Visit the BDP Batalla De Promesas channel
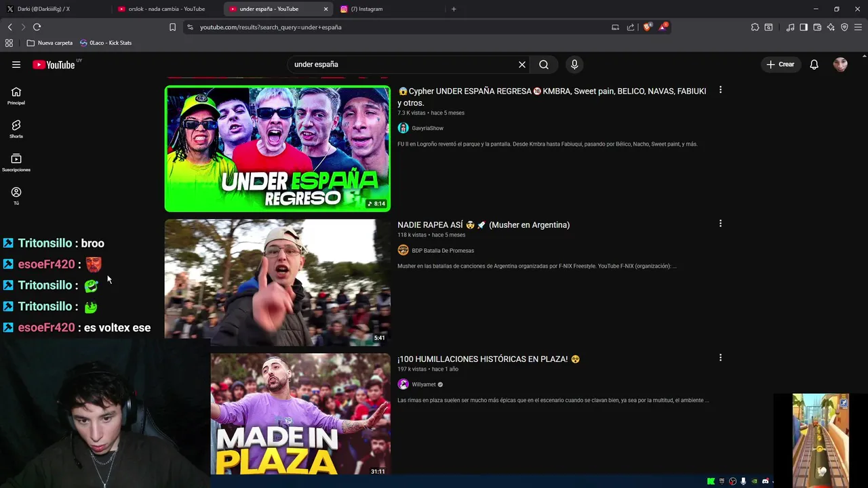This screenshot has height=488, width=868. (x=443, y=251)
